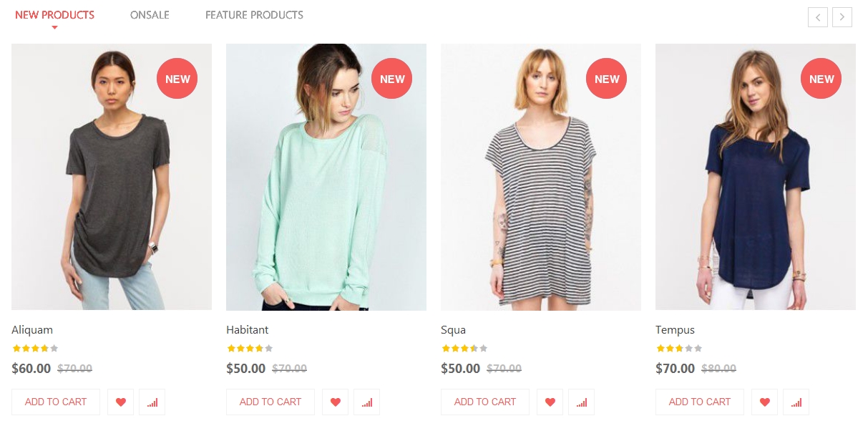
Task: Open the FEATURE PRODUCTS tab
Action: click(254, 15)
